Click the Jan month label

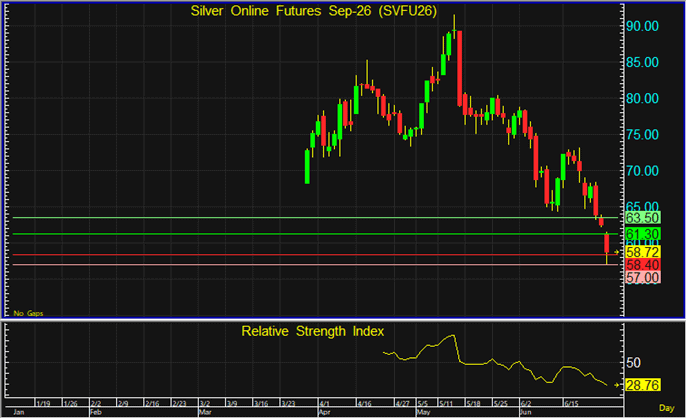[18, 412]
